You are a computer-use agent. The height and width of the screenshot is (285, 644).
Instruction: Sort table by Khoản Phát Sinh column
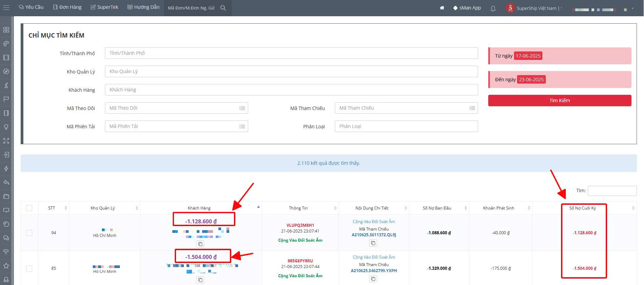(500, 208)
